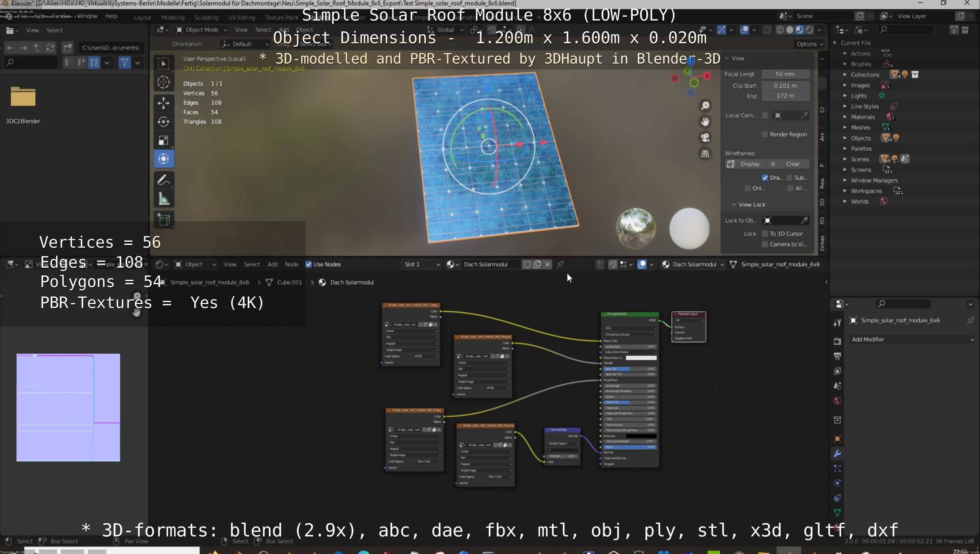The height and width of the screenshot is (554, 980).
Task: Click the zoom magnifier viewport icon
Action: [x=705, y=106]
